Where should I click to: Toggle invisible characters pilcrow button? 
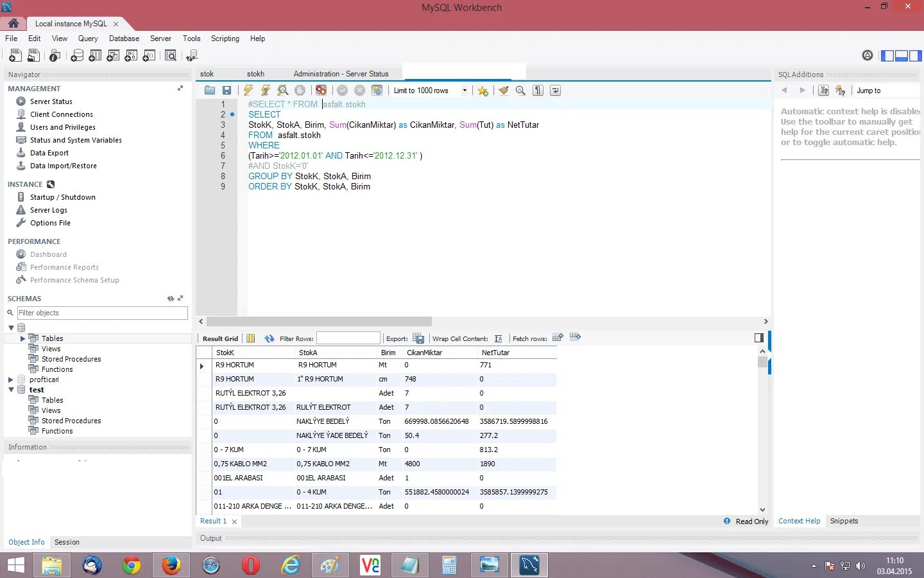(538, 91)
